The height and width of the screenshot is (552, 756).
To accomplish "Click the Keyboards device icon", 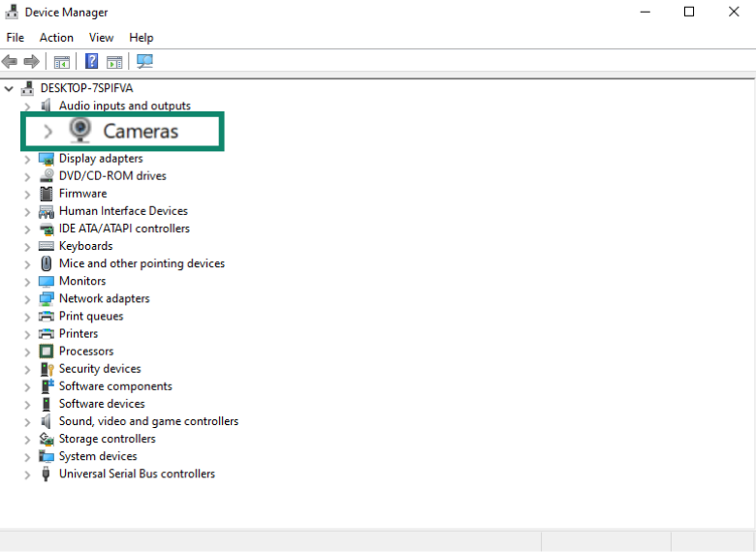I will [47, 246].
